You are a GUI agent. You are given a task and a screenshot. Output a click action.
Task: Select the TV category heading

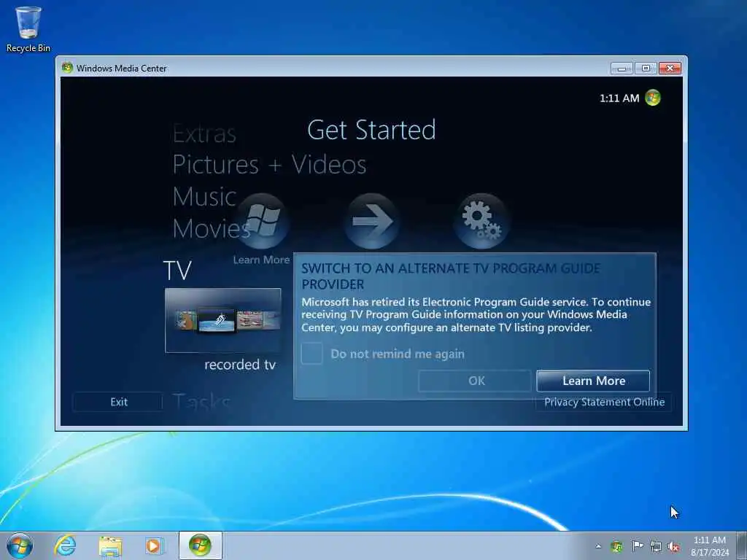177,271
